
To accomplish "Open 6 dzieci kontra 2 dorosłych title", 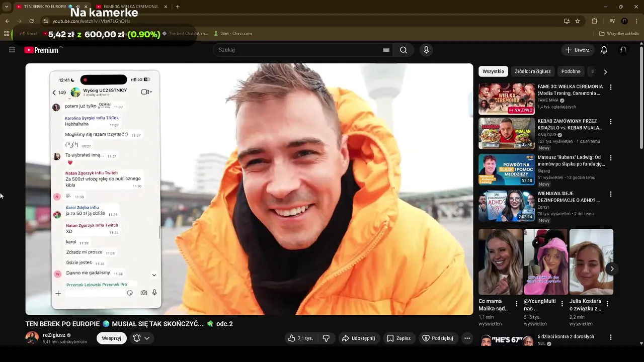I will click(x=566, y=337).
